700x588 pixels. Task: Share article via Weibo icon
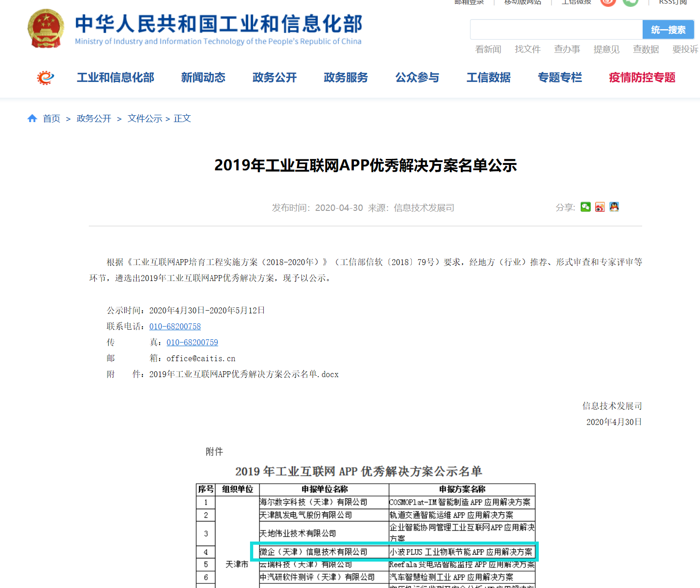pyautogui.click(x=600, y=207)
